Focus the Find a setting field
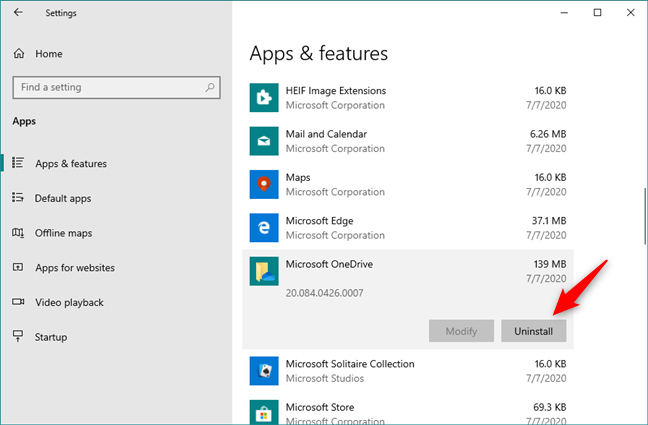The width and height of the screenshot is (648, 425). [x=117, y=87]
